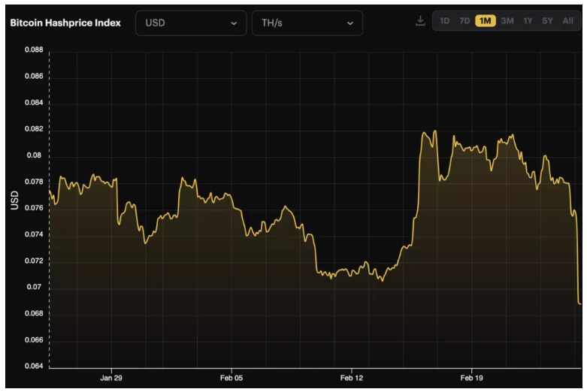The width and height of the screenshot is (587, 392).
Task: Choose the 5Y time range
Action: [x=547, y=21]
